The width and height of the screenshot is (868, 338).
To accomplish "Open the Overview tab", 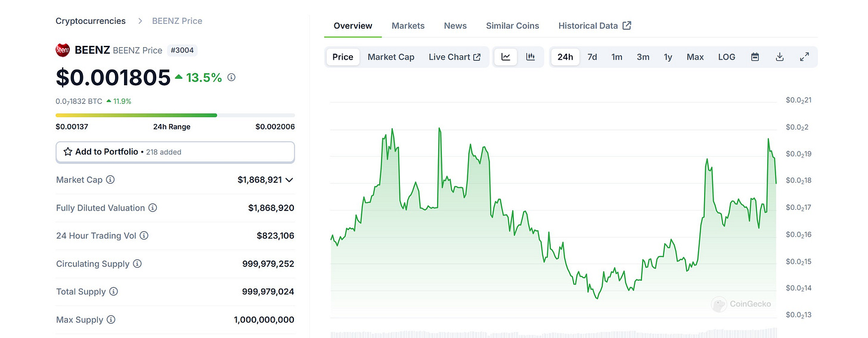I will click(353, 26).
